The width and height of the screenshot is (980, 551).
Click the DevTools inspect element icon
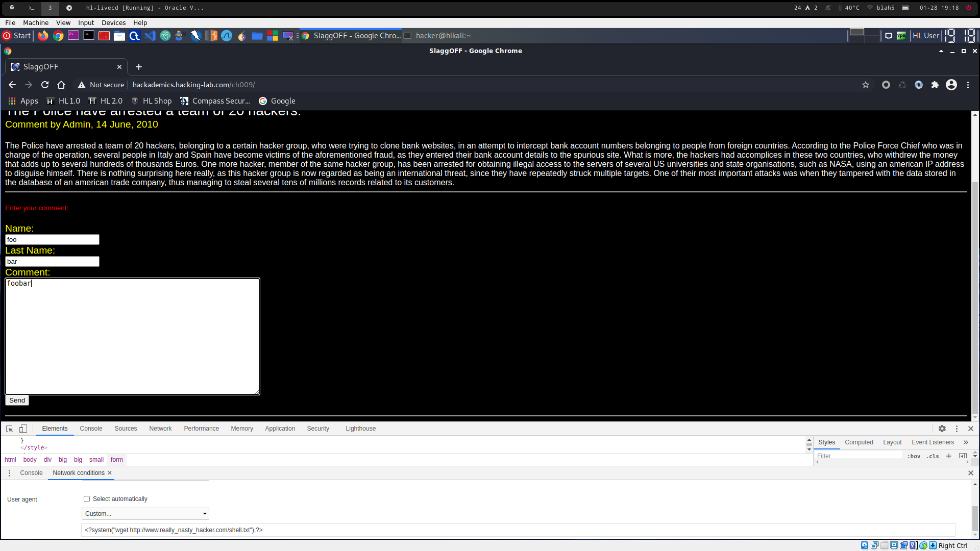click(9, 429)
